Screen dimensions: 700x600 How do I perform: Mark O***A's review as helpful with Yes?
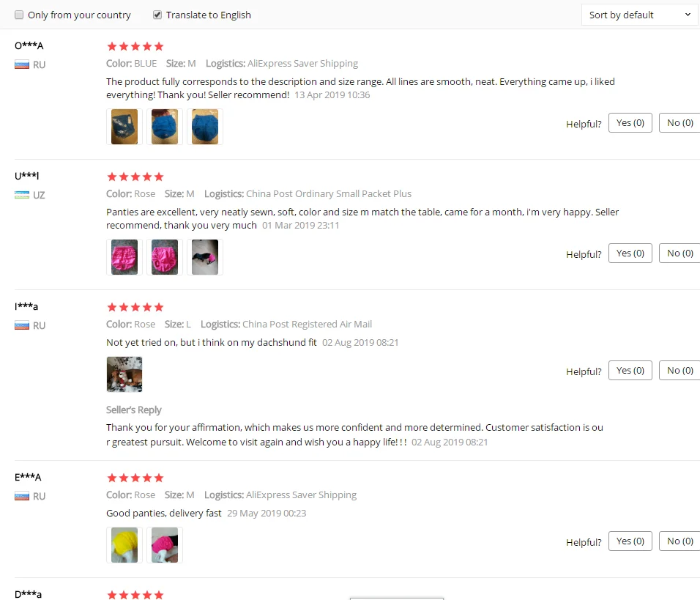point(630,123)
